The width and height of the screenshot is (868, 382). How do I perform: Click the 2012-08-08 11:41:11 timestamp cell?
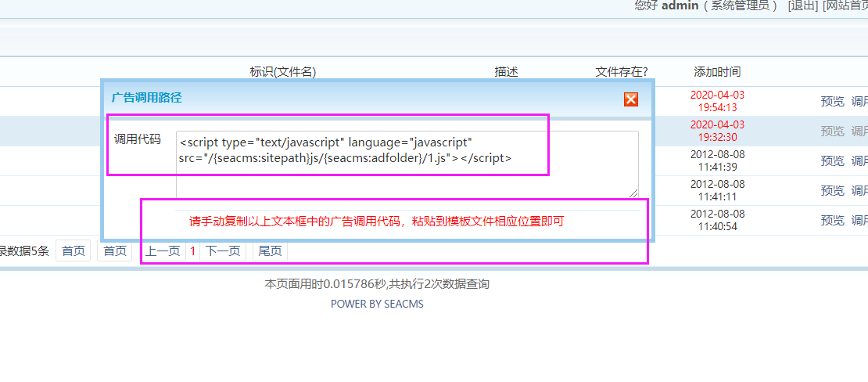point(717,190)
